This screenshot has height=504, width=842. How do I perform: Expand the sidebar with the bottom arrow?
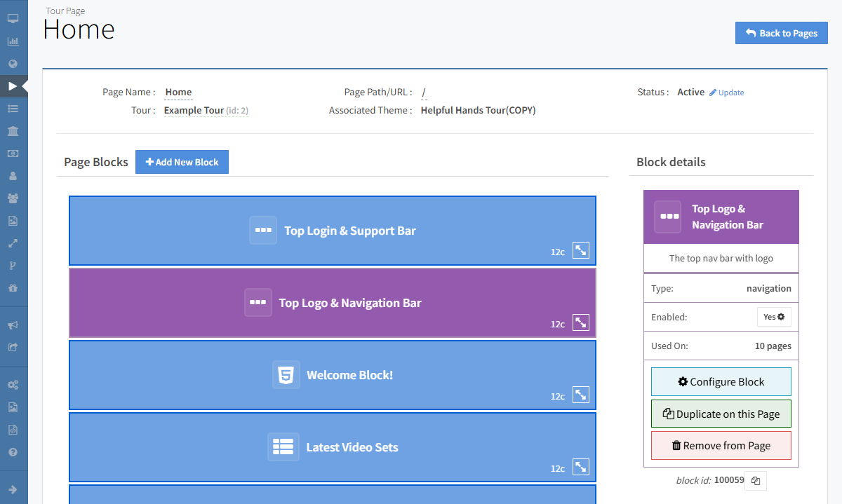tap(13, 489)
